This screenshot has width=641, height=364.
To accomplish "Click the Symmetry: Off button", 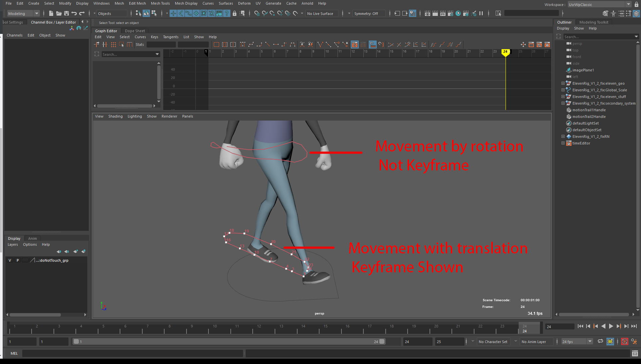I will pos(366,14).
